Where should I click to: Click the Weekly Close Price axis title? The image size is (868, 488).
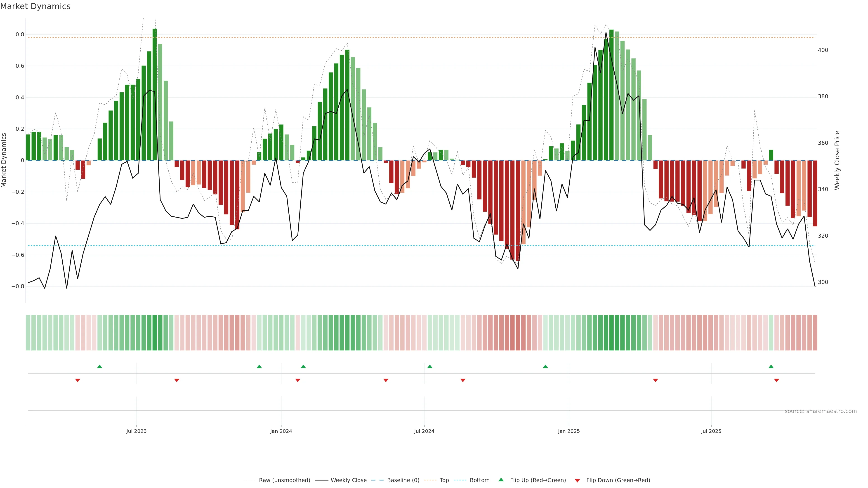[x=837, y=160]
